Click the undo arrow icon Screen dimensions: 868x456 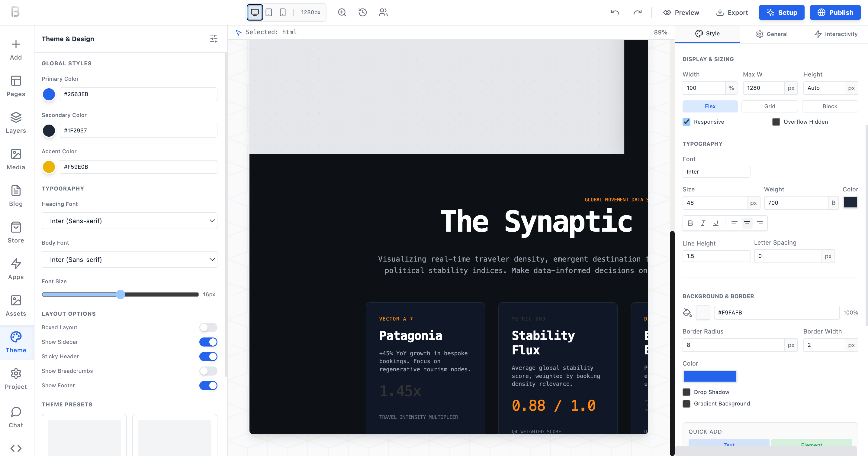click(x=615, y=12)
